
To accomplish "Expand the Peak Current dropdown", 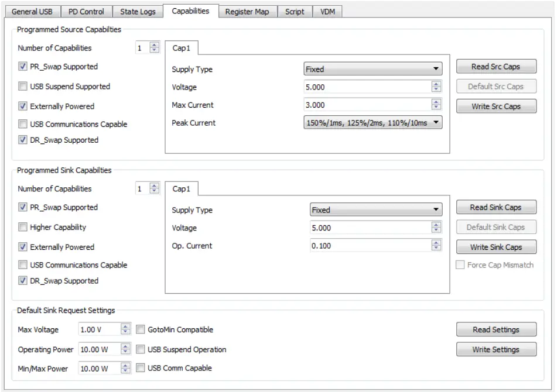I will click(x=373, y=123).
